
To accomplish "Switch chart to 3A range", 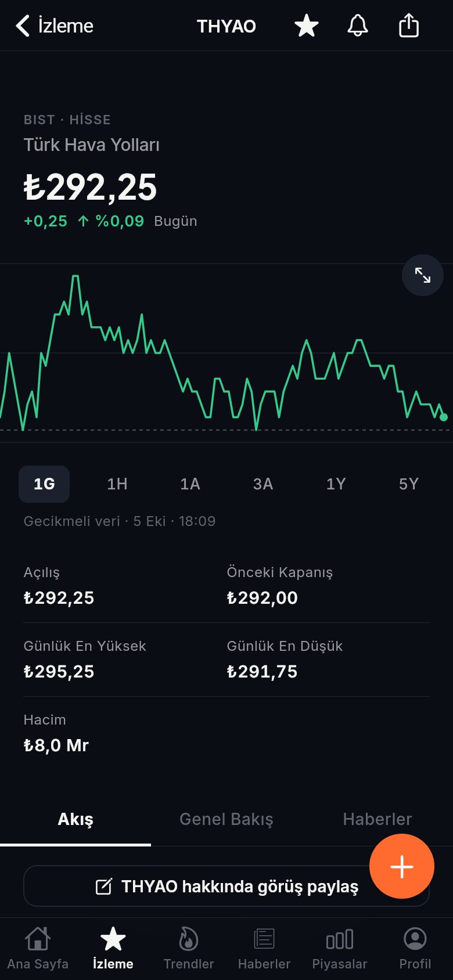I will pos(263,484).
